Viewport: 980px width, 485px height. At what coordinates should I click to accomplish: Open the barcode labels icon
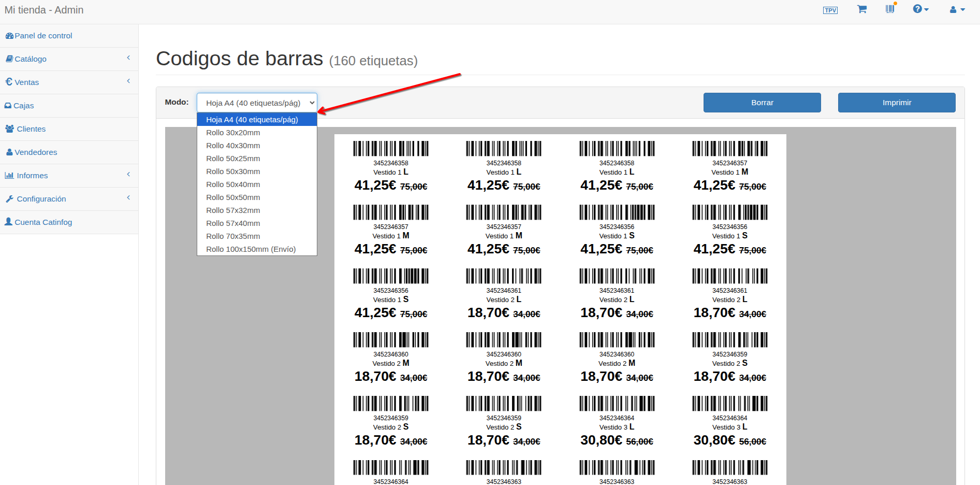click(x=890, y=9)
